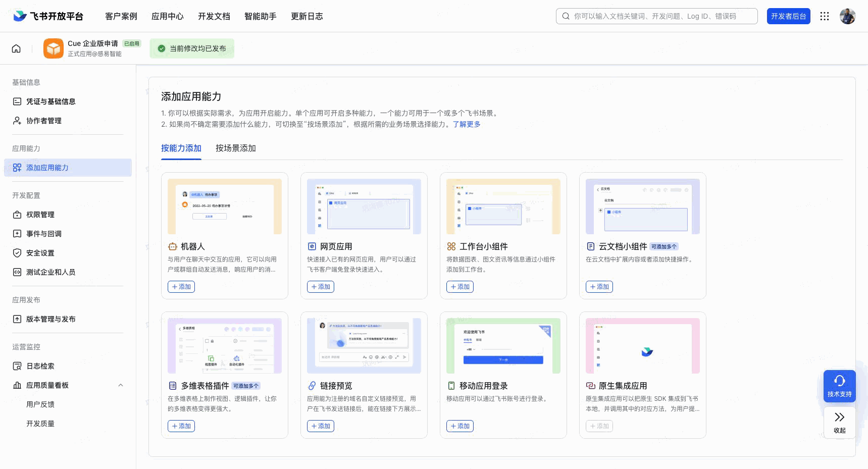Click the 开发者后台 button

[x=789, y=16]
